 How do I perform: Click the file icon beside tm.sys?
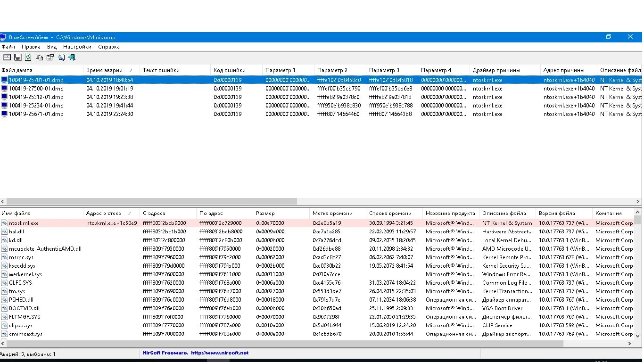point(5,291)
